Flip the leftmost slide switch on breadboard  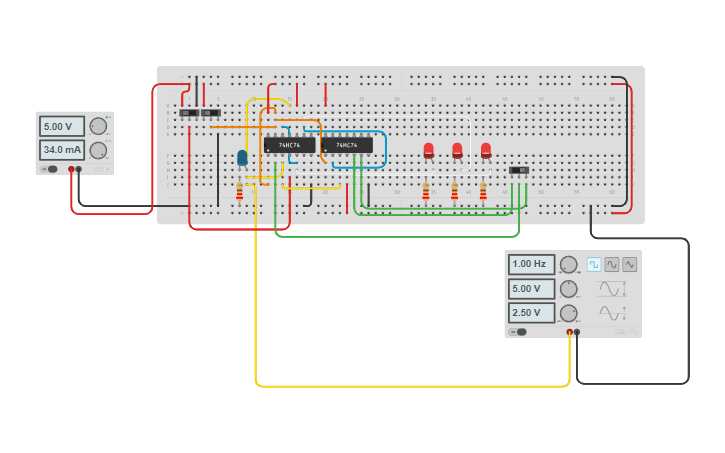pos(189,113)
